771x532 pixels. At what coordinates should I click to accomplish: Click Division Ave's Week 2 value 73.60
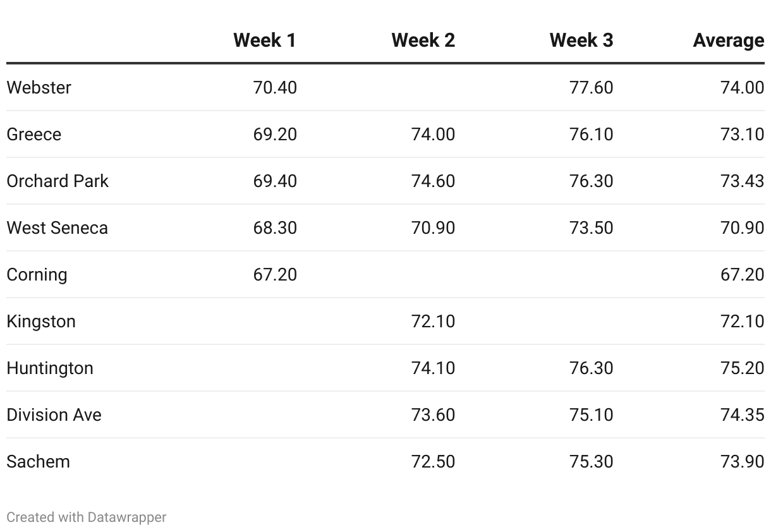[433, 414]
